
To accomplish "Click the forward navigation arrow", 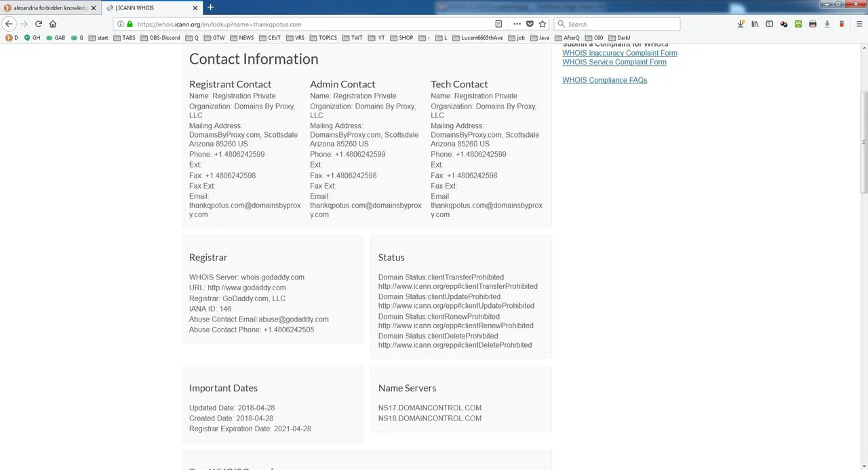I will (x=24, y=24).
